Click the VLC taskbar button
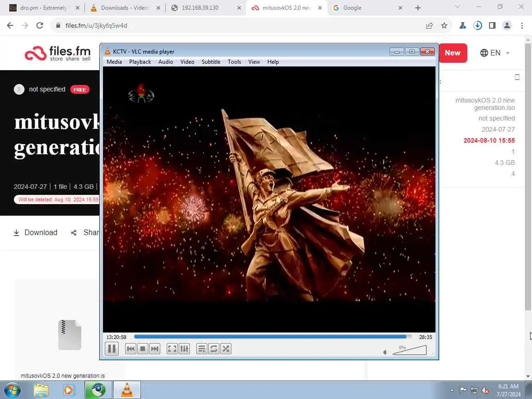The height and width of the screenshot is (399, 532). [x=127, y=390]
